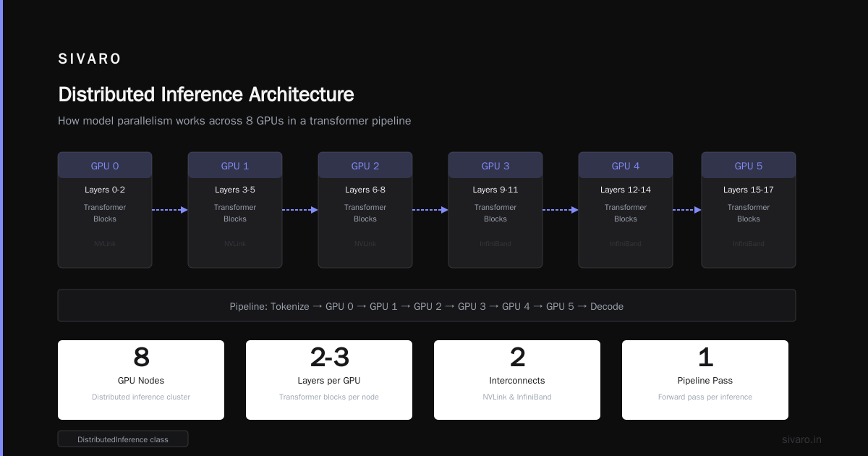The width and height of the screenshot is (868, 456).
Task: Click the arrow between GPU 0 and GPU 1
Action: 170,210
